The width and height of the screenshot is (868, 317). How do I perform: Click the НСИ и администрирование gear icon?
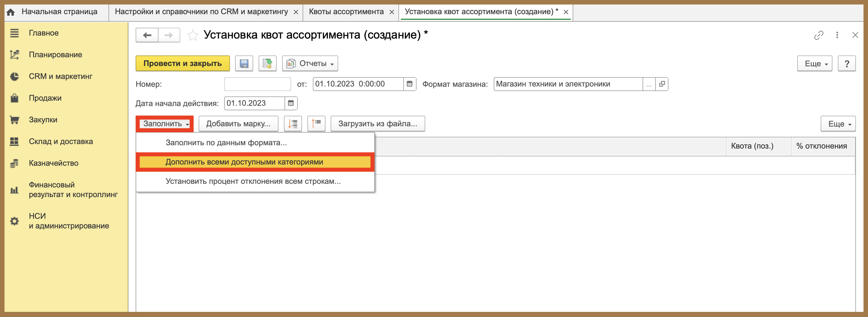pos(14,221)
